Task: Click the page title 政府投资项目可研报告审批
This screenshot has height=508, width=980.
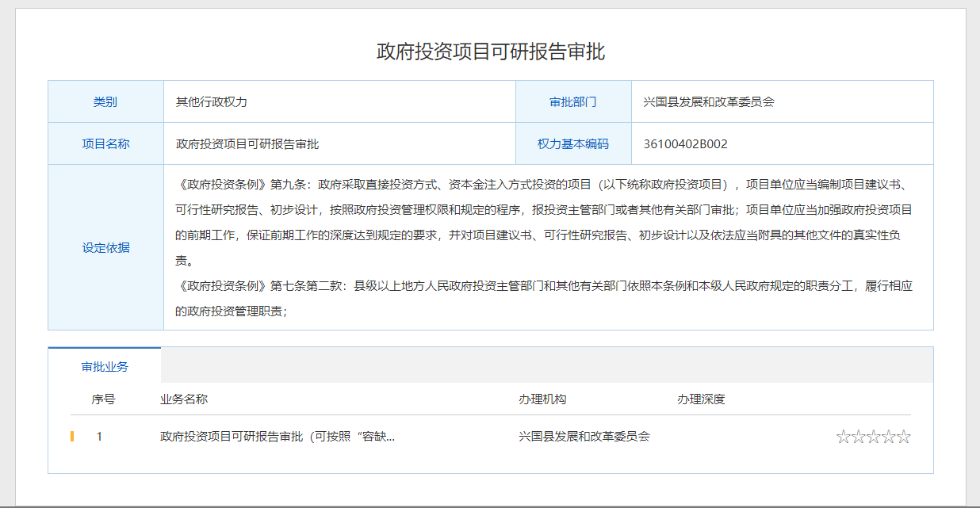Action: pos(490,52)
